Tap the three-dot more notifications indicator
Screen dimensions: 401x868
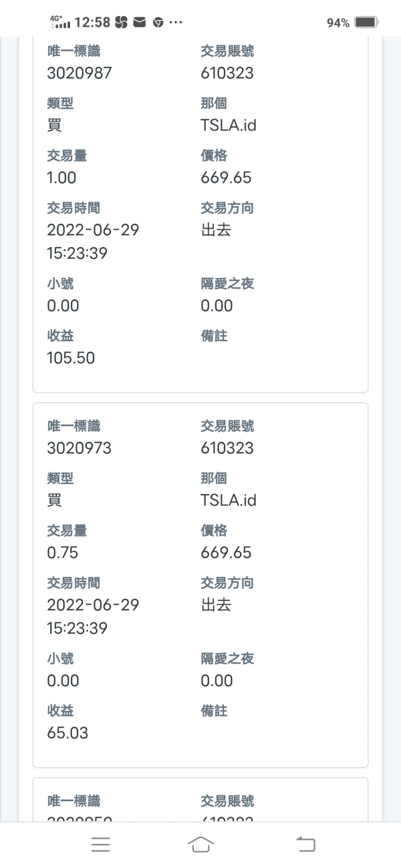(176, 23)
